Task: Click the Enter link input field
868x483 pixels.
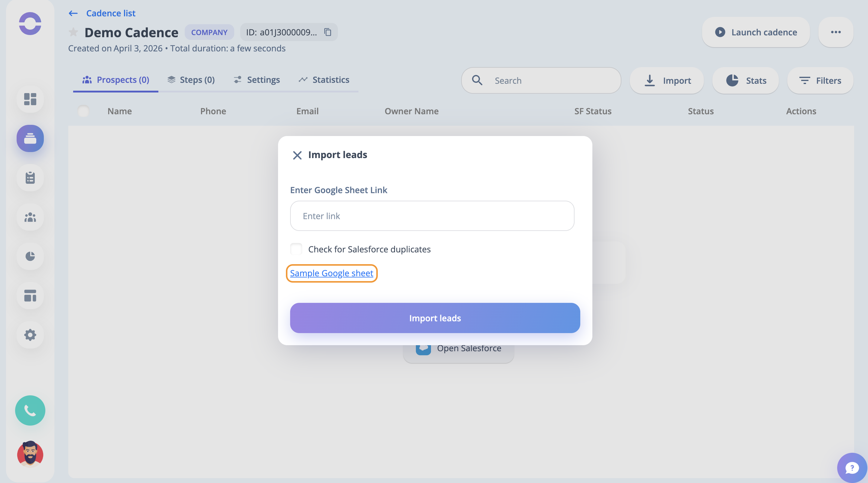Action: coord(432,216)
